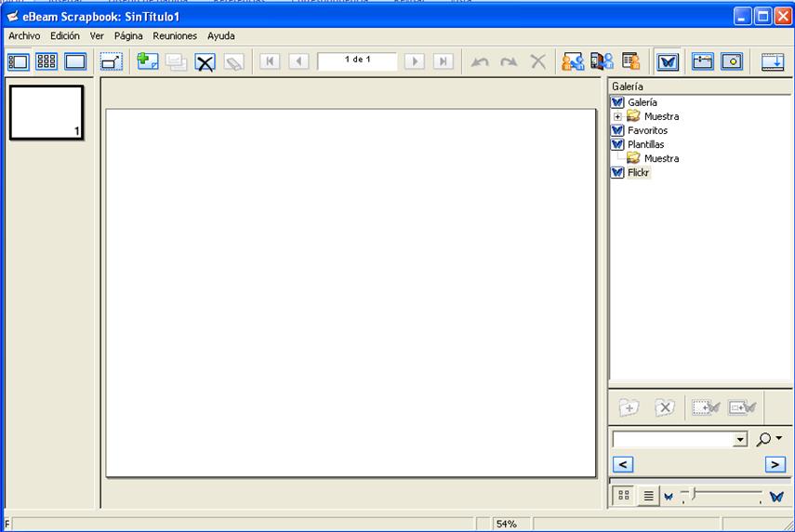This screenshot has width=795, height=532.
Task: Open the Reuniones menu
Action: pyautogui.click(x=175, y=35)
